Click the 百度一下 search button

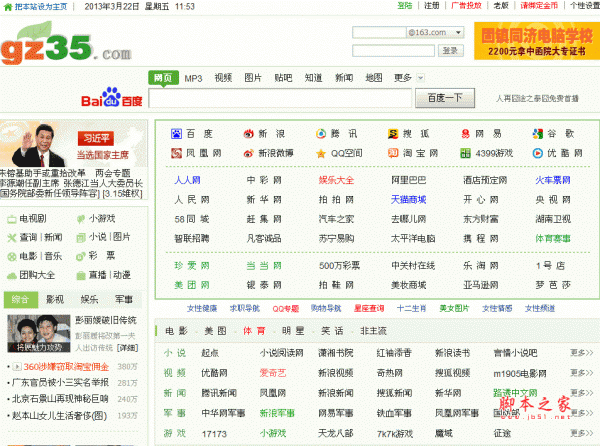coord(445,98)
